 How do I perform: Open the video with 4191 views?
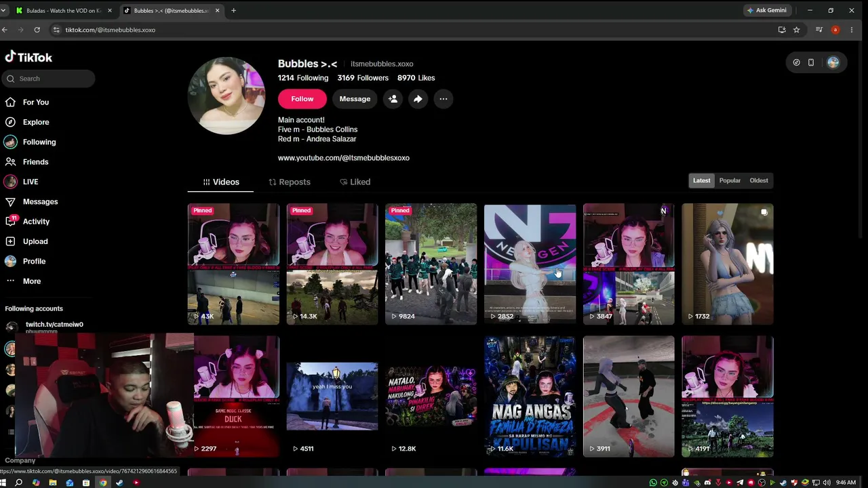point(728,396)
